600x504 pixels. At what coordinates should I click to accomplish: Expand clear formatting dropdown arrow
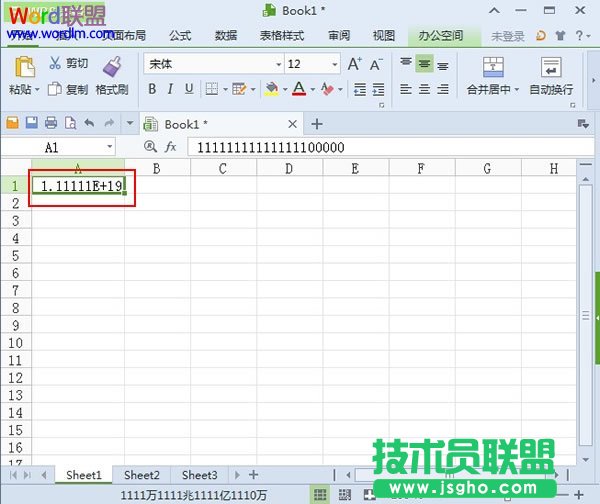click(340, 90)
